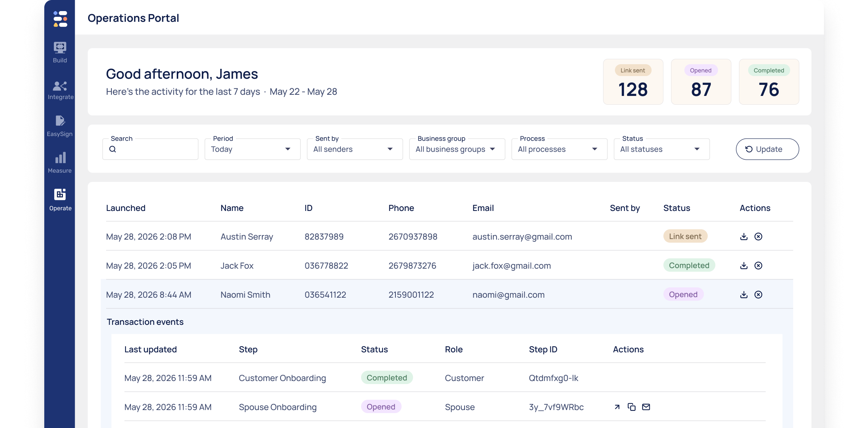868x428 pixels.
Task: Click the Spouse Onboarding step
Action: pos(278,407)
